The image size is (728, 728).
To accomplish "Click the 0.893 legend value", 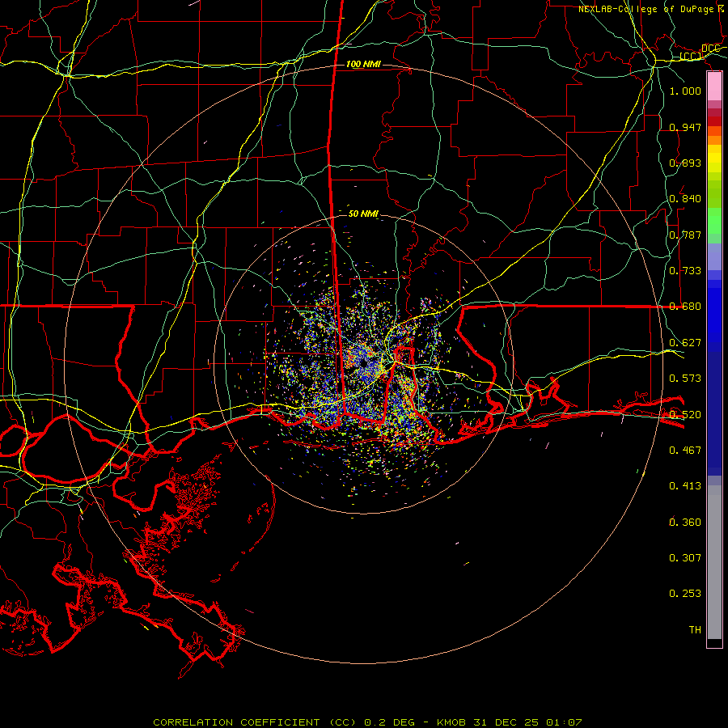I will pos(685,163).
